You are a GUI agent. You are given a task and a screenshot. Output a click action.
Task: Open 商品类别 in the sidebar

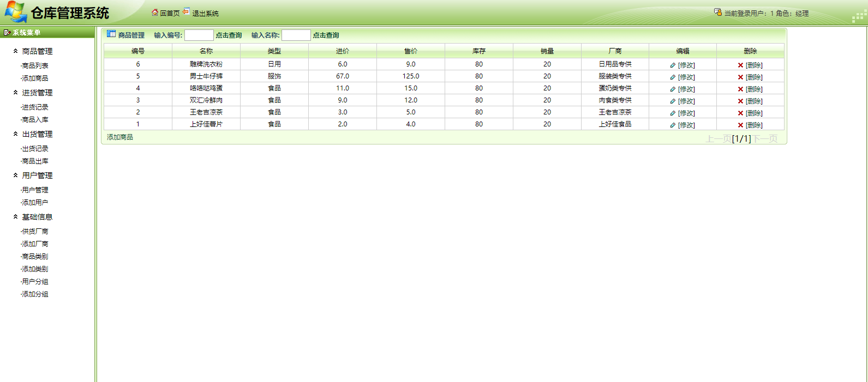click(35, 256)
